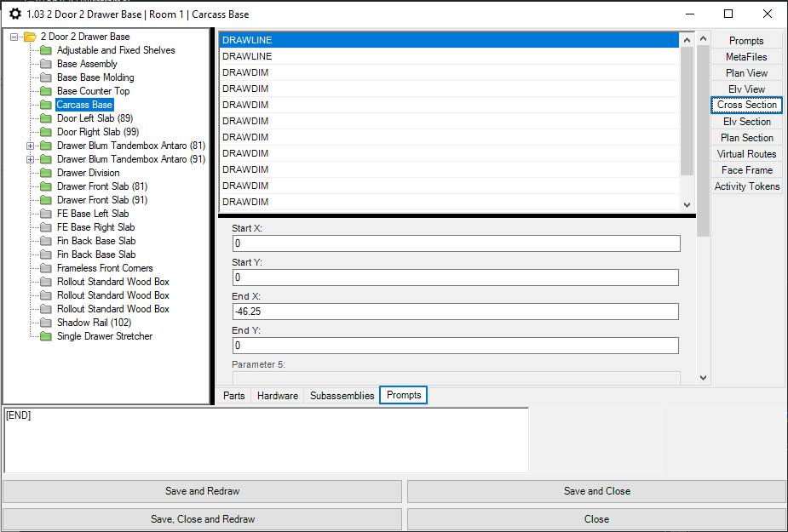The width and height of the screenshot is (788, 532).
Task: Open Plan Section
Action: coord(746,138)
